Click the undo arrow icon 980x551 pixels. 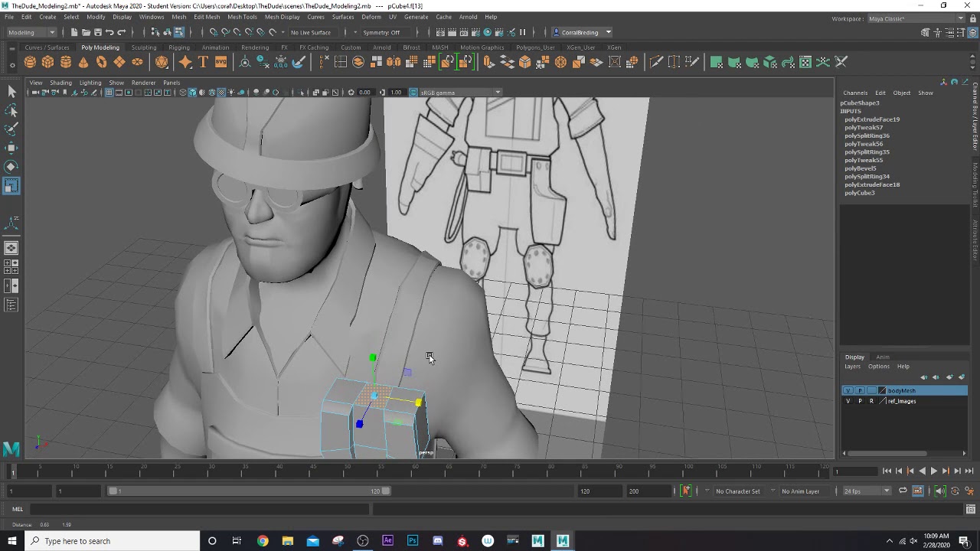click(109, 32)
